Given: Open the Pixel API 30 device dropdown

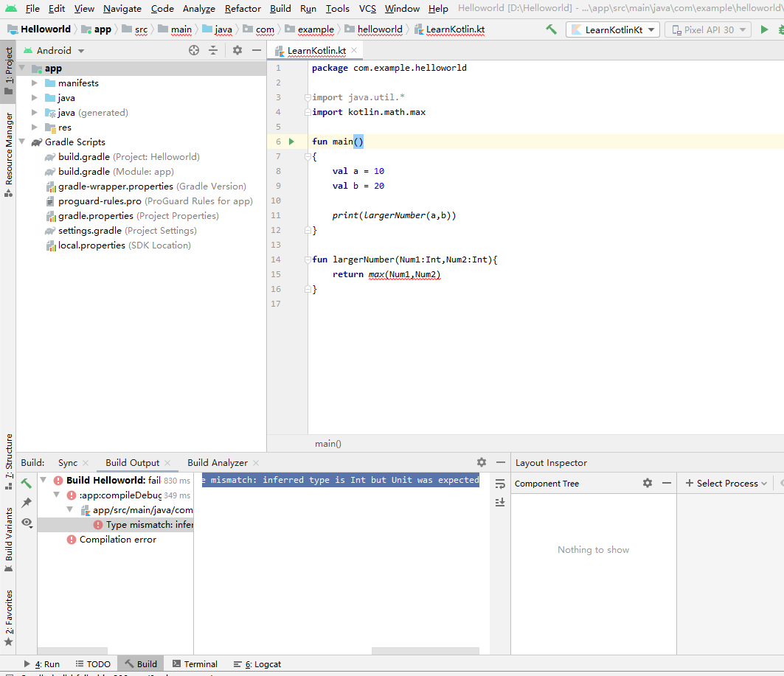Looking at the screenshot, I should click(x=707, y=29).
